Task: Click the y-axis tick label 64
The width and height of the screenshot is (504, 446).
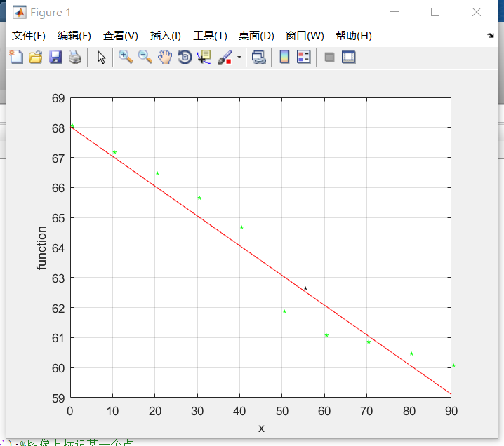Action: coord(58,248)
